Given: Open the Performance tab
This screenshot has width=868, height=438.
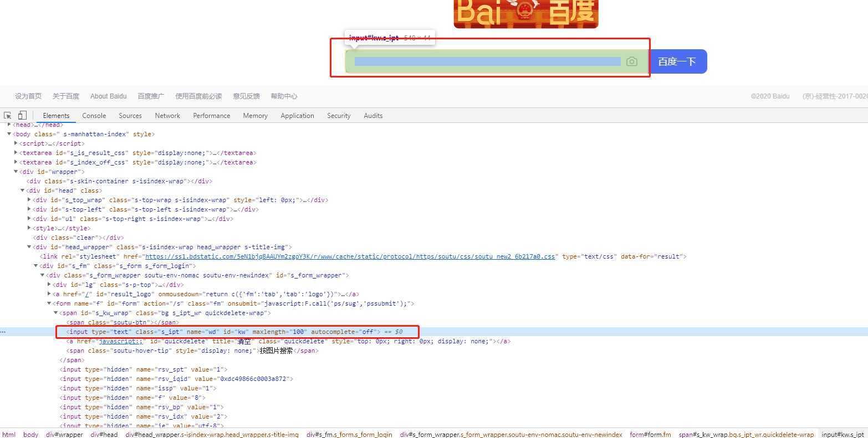Looking at the screenshot, I should point(212,116).
